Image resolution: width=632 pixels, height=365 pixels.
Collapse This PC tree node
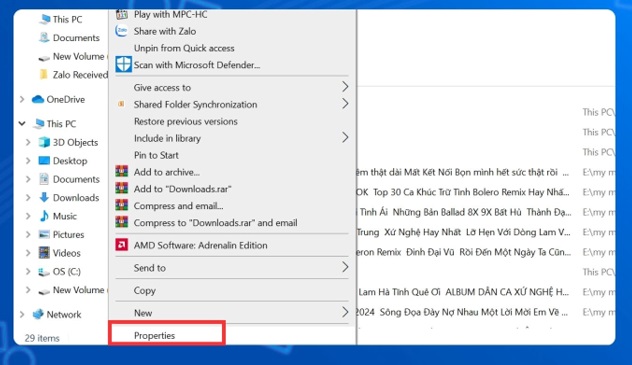coord(22,124)
